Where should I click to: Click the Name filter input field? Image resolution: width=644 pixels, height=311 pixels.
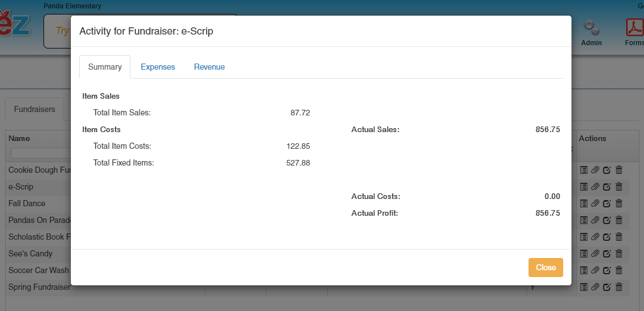pyautogui.click(x=39, y=153)
